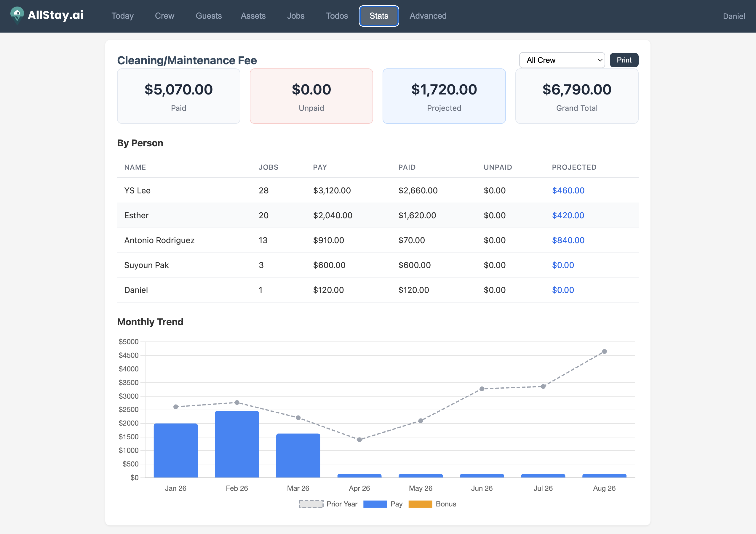Toggle the Prior Year legend item
Viewport: 756px width, 534px height.
click(328, 504)
